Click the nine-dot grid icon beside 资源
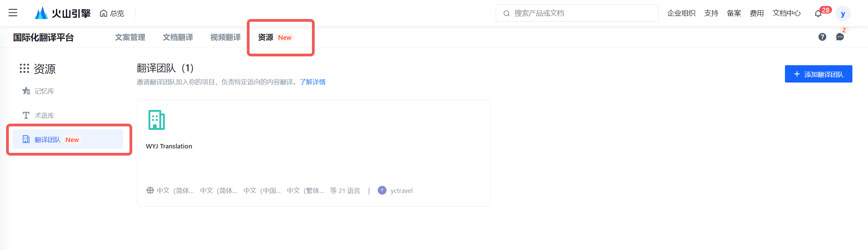The width and height of the screenshot is (868, 250). coord(24,68)
